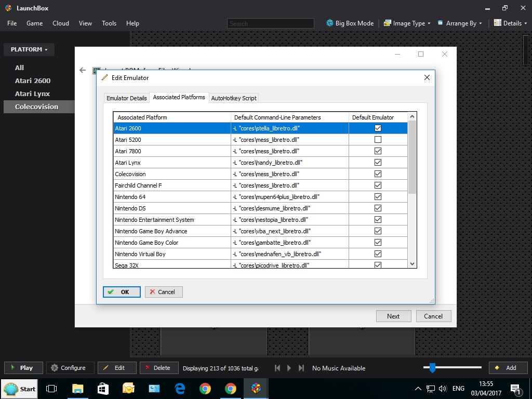This screenshot has height=399, width=532.
Task: Click the Search input field
Action: click(270, 23)
